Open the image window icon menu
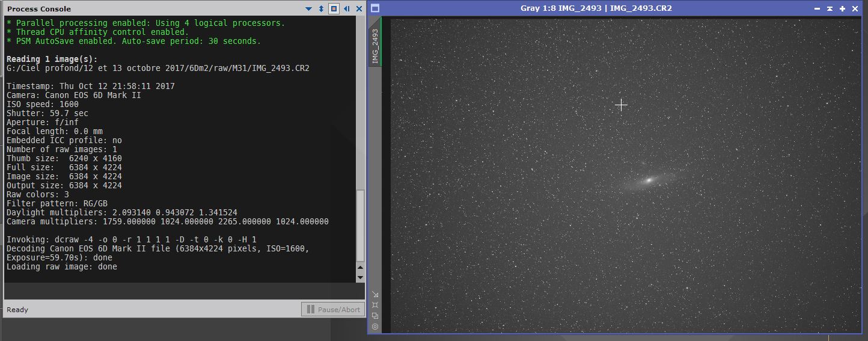Image resolution: width=868 pixels, height=341 pixels. click(375, 8)
